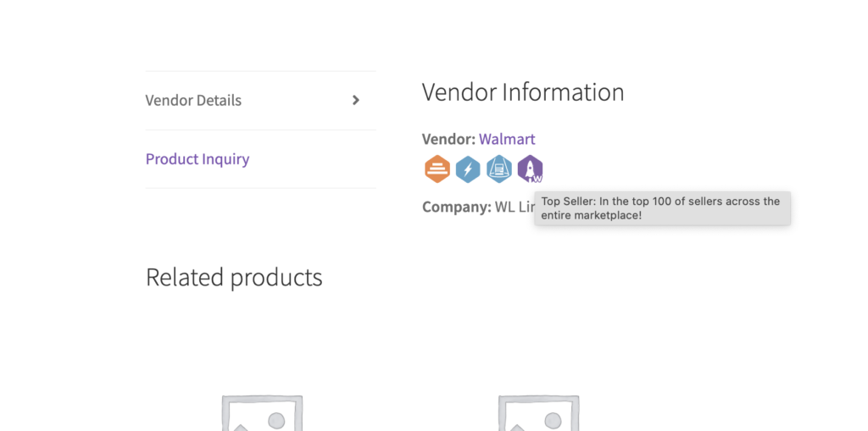Click the Vendor Information heading
Viewport: 868px width, 431px height.
[x=523, y=91]
